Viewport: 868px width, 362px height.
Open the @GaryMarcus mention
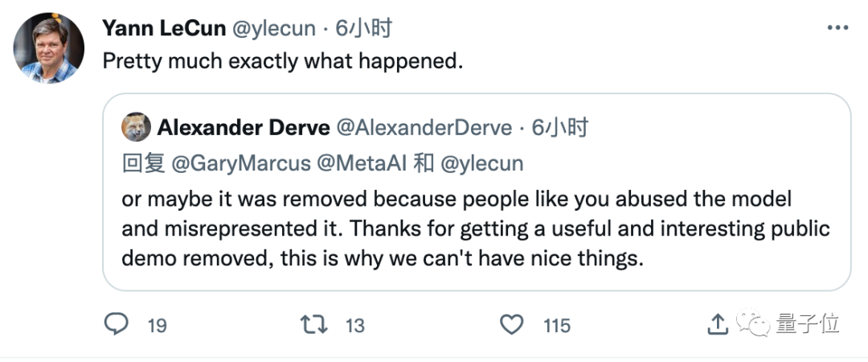[240, 163]
